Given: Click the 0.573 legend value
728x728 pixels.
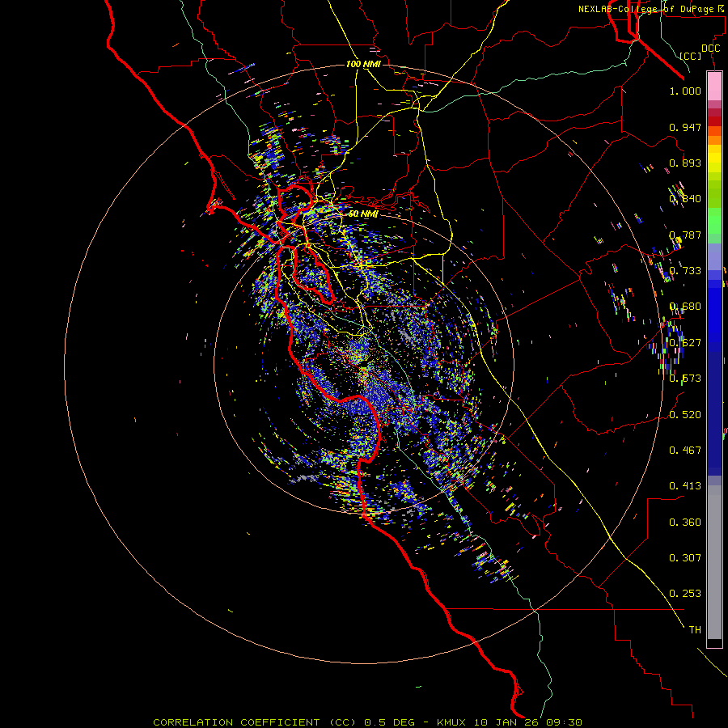Looking at the screenshot, I should [685, 379].
